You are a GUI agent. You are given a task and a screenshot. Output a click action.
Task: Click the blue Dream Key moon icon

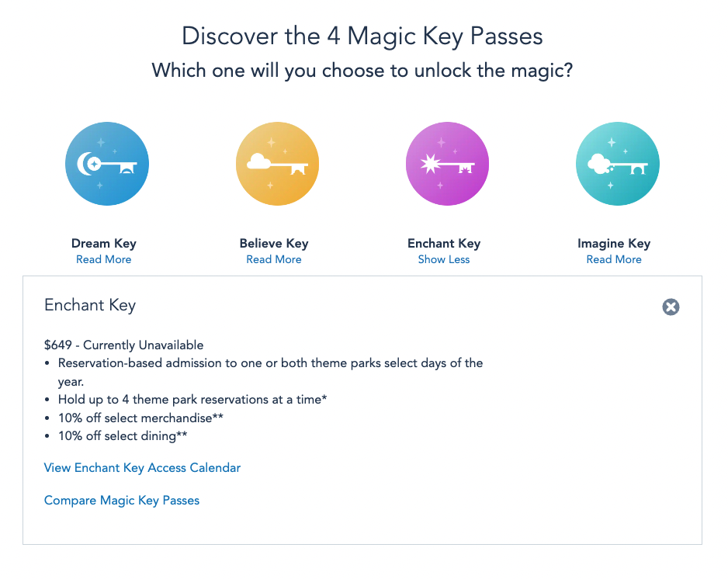click(x=106, y=164)
